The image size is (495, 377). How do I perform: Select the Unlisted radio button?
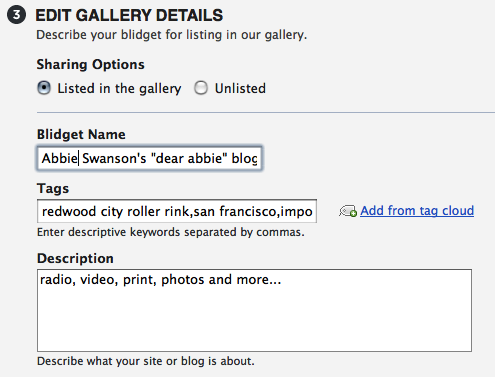pyautogui.click(x=201, y=88)
